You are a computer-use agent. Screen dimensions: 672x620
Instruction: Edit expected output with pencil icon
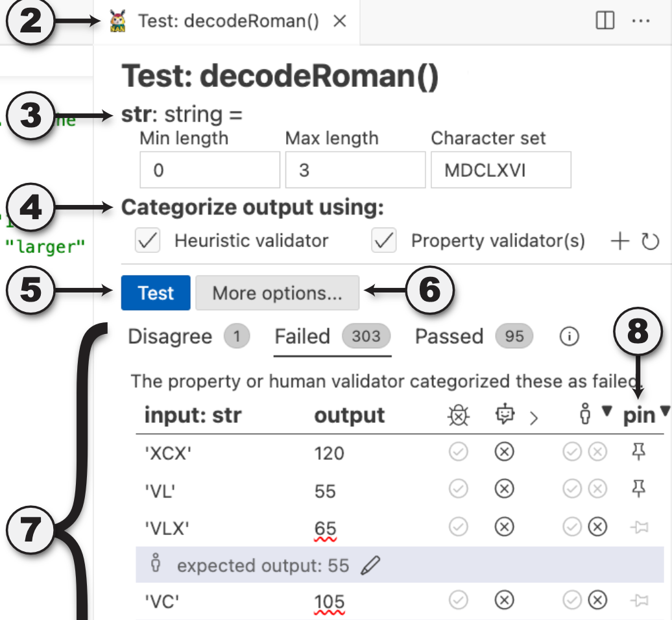(x=370, y=565)
